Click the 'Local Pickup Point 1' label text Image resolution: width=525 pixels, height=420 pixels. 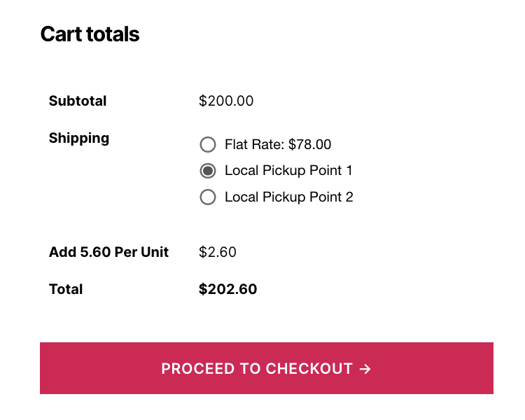pyautogui.click(x=288, y=171)
